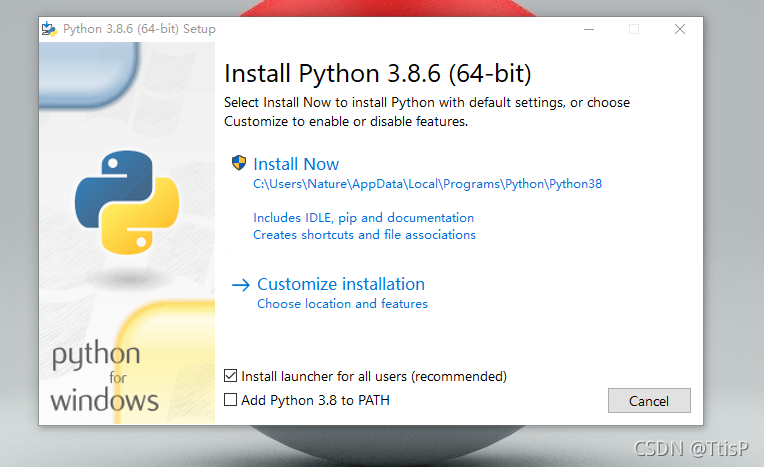Image resolution: width=764 pixels, height=467 pixels.
Task: Enable Add Python 3.8 to PATH checkbox
Action: pos(230,400)
